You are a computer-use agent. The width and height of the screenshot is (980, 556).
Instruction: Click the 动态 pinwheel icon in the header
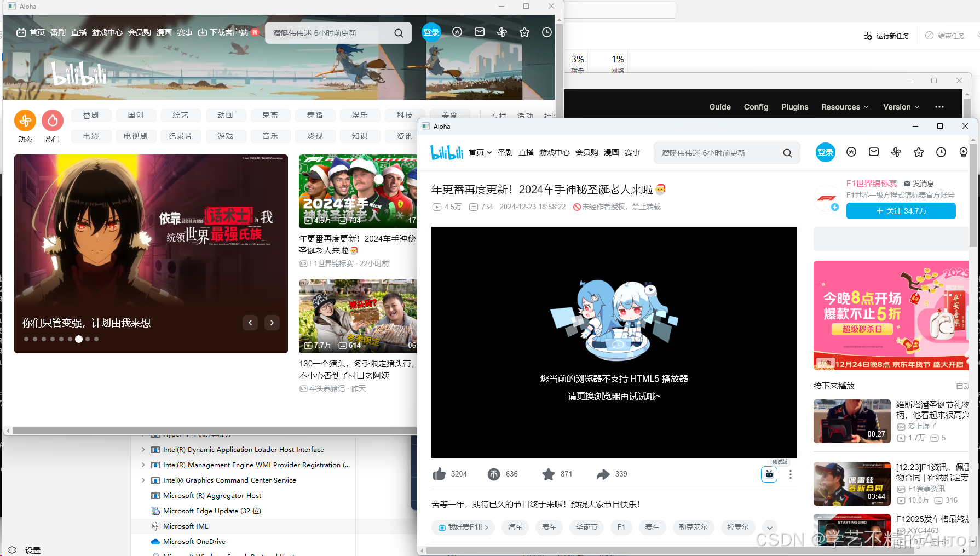(x=896, y=152)
